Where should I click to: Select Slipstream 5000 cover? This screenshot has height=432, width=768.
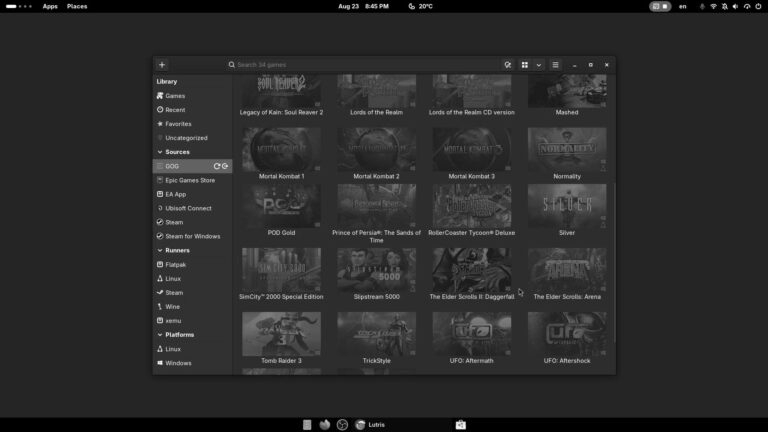tap(376, 270)
